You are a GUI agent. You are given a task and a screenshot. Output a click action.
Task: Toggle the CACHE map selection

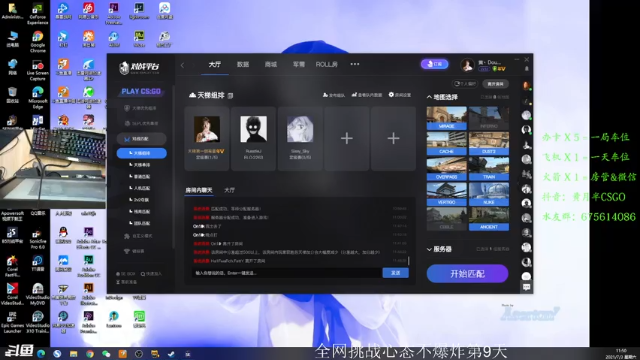pos(447,144)
